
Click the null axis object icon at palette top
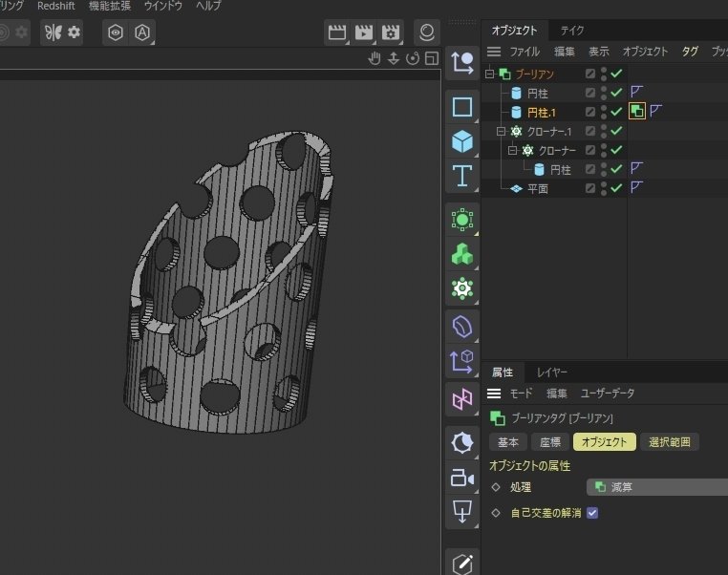pos(462,63)
